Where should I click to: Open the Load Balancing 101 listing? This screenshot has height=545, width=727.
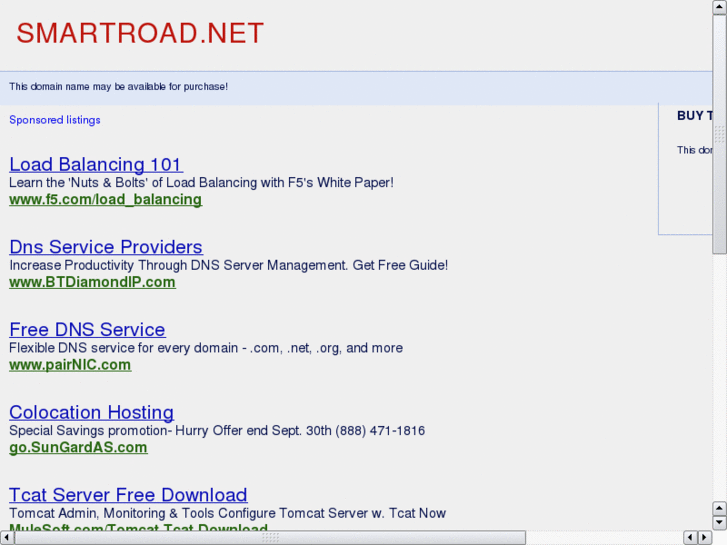point(96,165)
